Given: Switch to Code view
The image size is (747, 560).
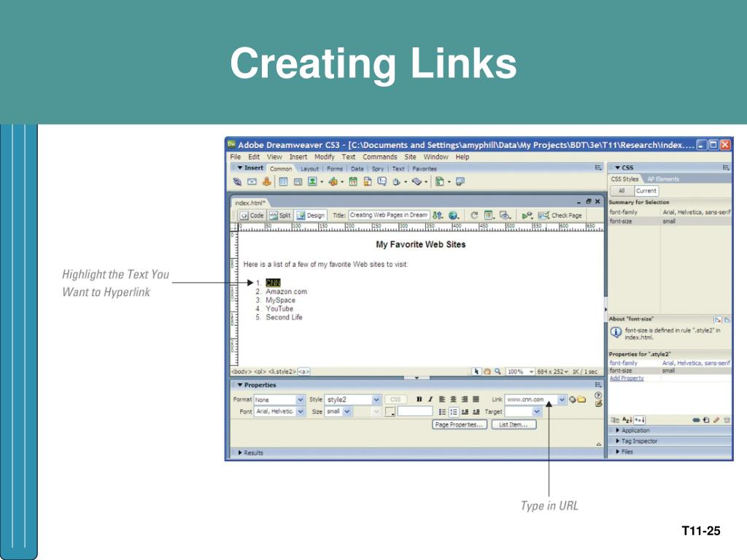Looking at the screenshot, I should click(252, 215).
